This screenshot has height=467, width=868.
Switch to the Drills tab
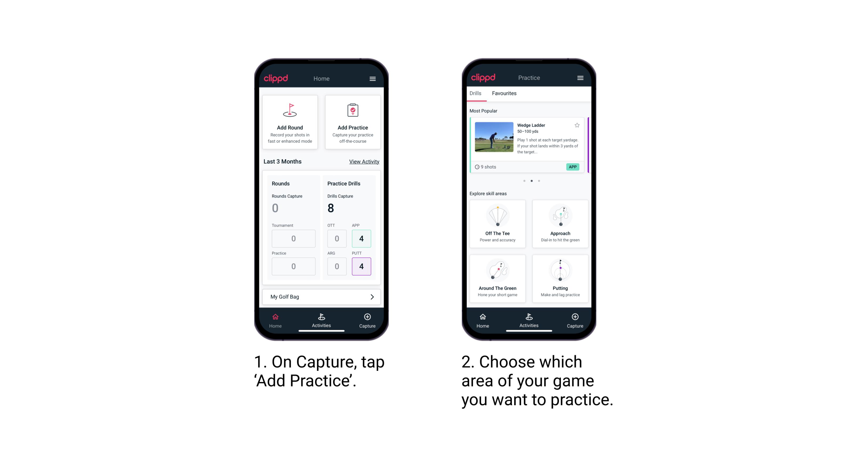[476, 93]
